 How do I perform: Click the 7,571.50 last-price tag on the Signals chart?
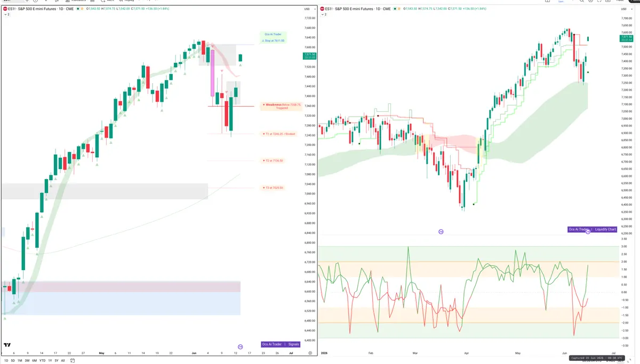click(309, 55)
